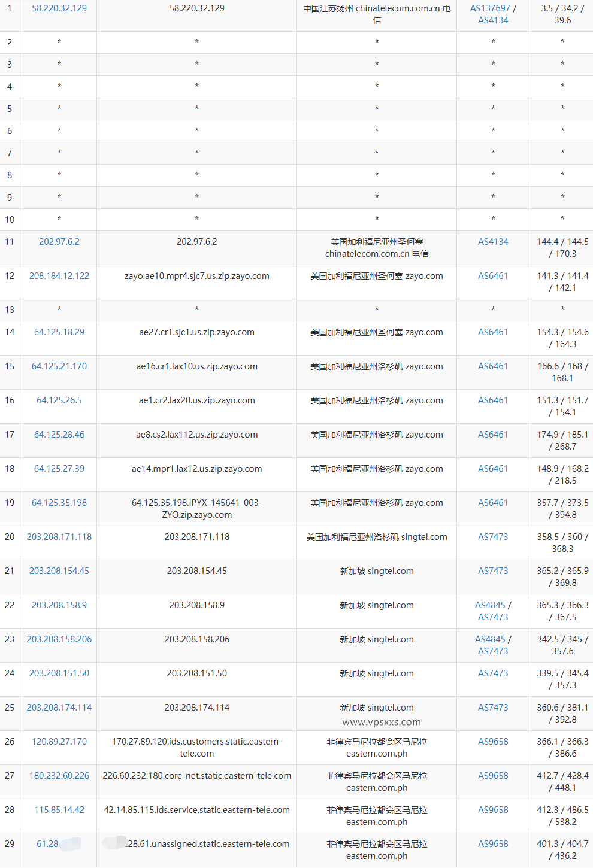Open IP link 58.220.32.129 in hop 1
Screen dimensions: 593x868
pyautogui.click(x=59, y=8)
